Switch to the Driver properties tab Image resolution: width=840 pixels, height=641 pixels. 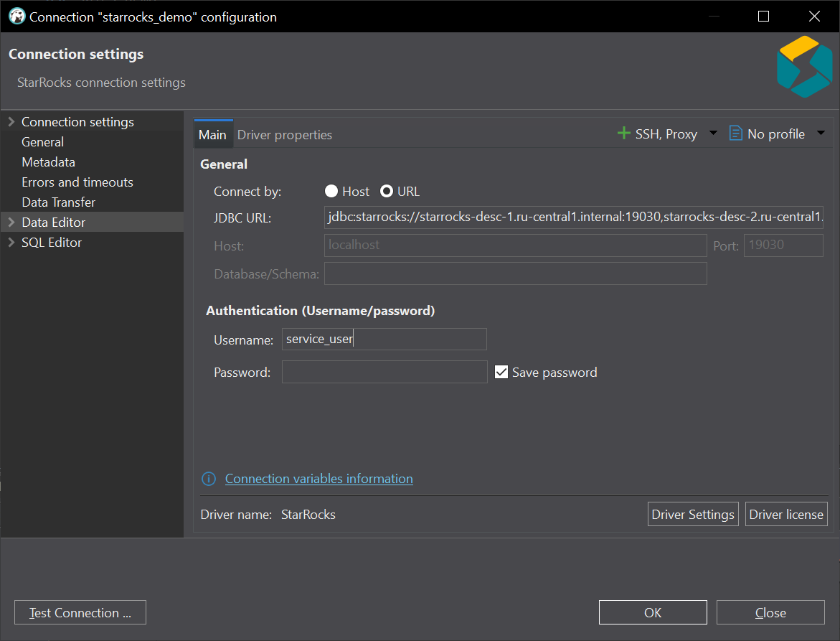coord(285,134)
